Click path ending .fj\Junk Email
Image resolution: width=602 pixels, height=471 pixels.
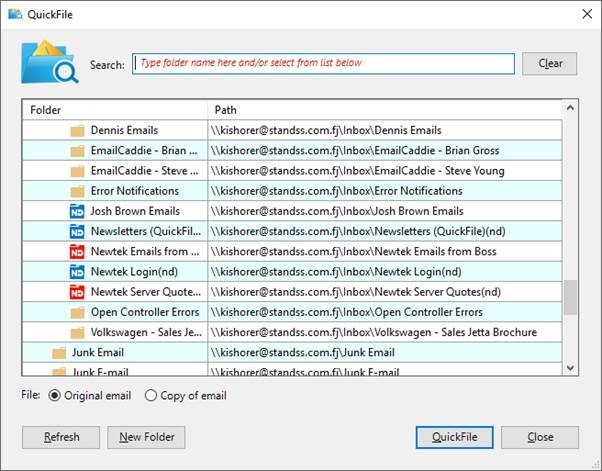pos(303,352)
